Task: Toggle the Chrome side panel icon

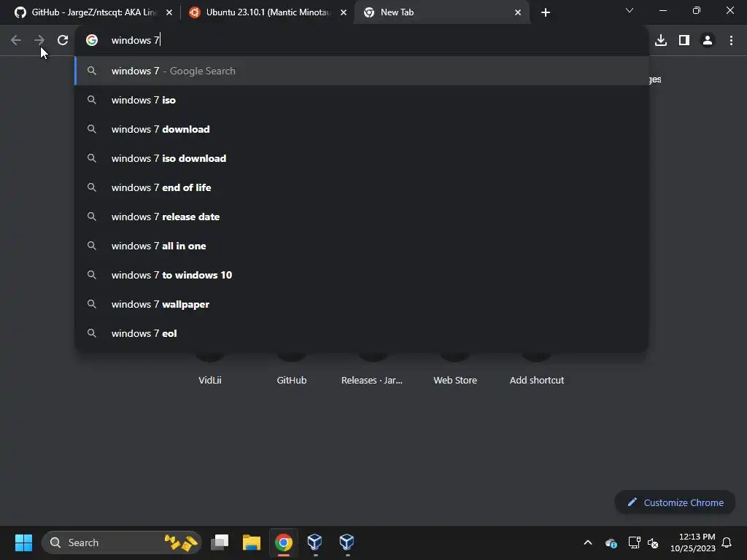Action: [x=684, y=41]
